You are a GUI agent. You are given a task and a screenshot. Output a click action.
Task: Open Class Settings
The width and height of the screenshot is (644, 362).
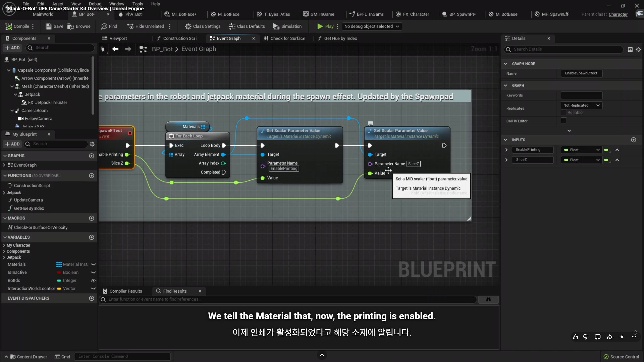coord(203,26)
